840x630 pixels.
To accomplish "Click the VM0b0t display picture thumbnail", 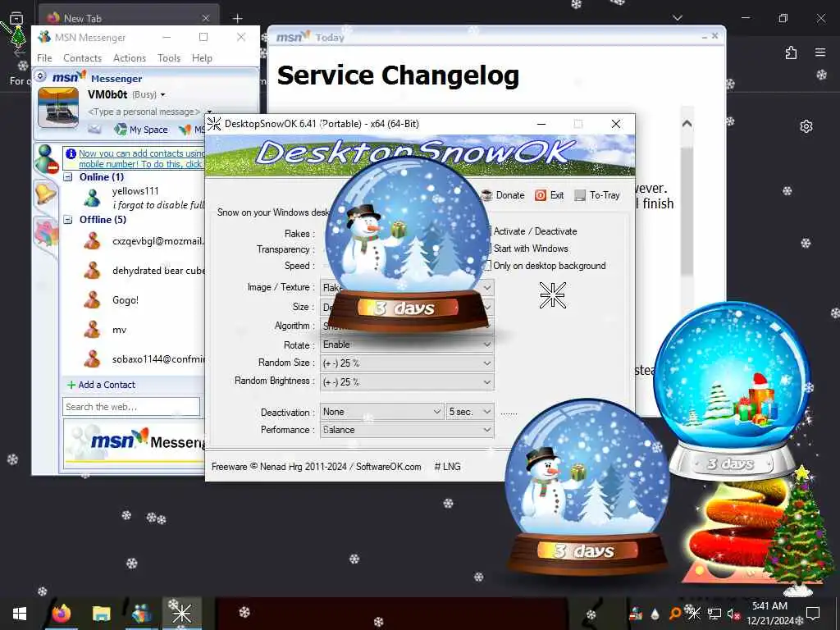I will tap(58, 107).
